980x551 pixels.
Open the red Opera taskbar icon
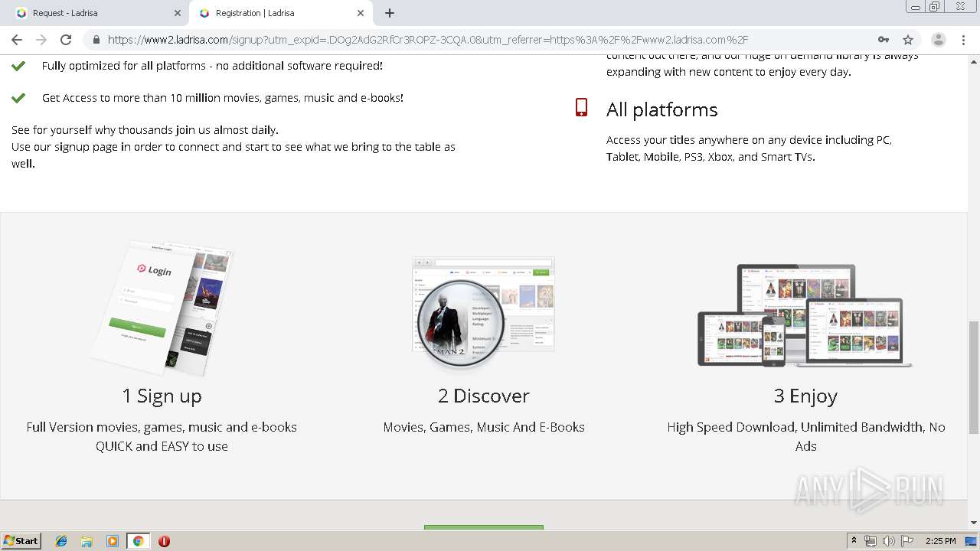pyautogui.click(x=164, y=541)
